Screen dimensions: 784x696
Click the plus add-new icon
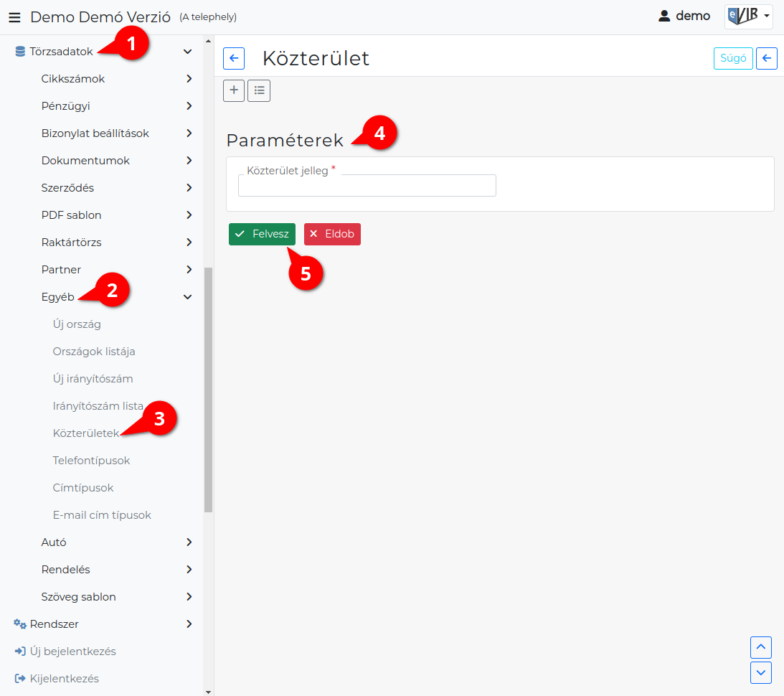[x=234, y=90]
